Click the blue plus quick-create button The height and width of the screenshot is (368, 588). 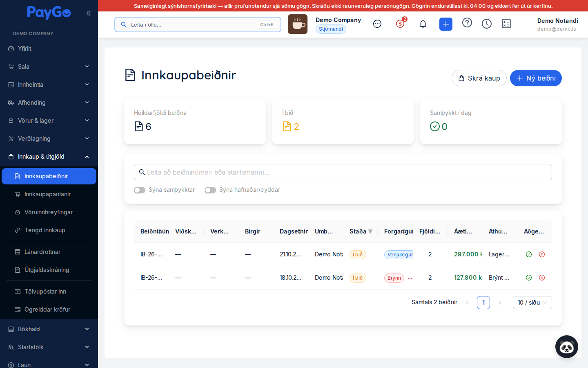point(446,24)
